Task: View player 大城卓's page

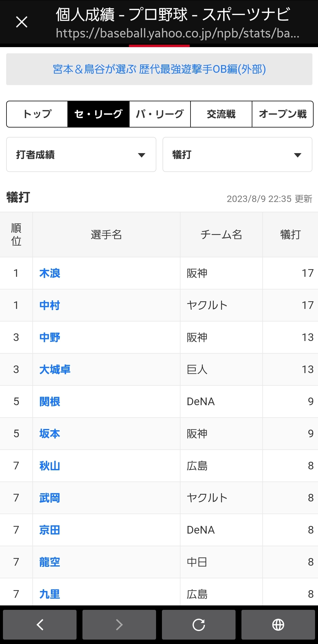Action: [55, 370]
